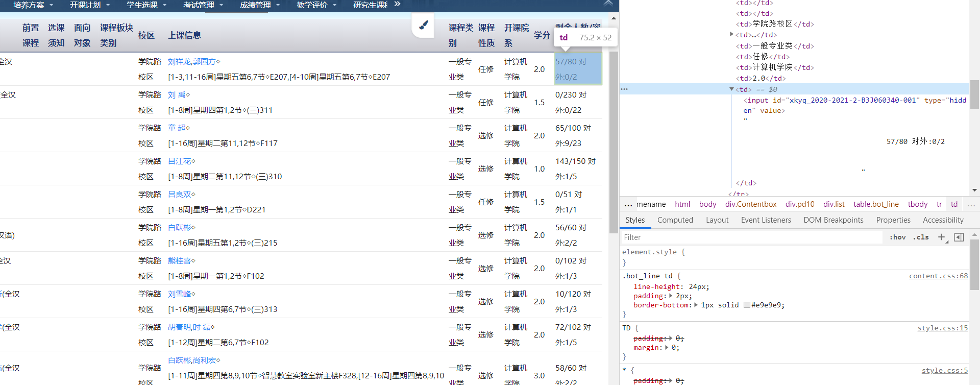Click the paintbrush theme icon
Image resolution: width=980 pixels, height=385 pixels.
coord(423,25)
